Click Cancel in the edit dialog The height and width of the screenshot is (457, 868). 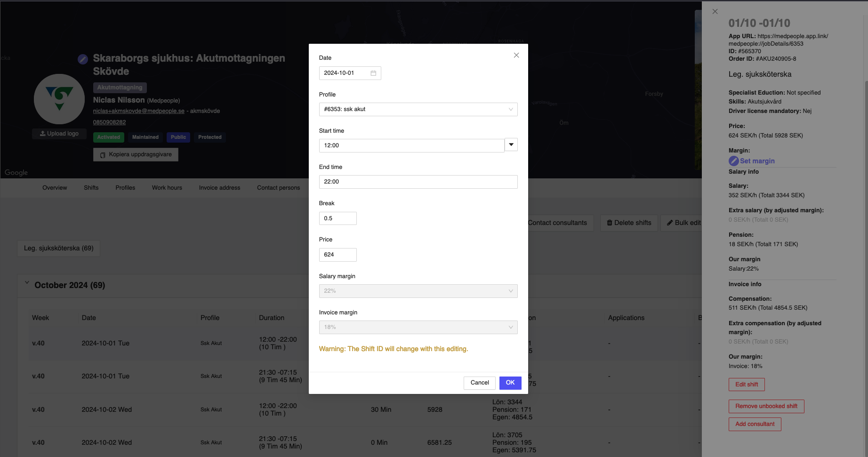[479, 383]
